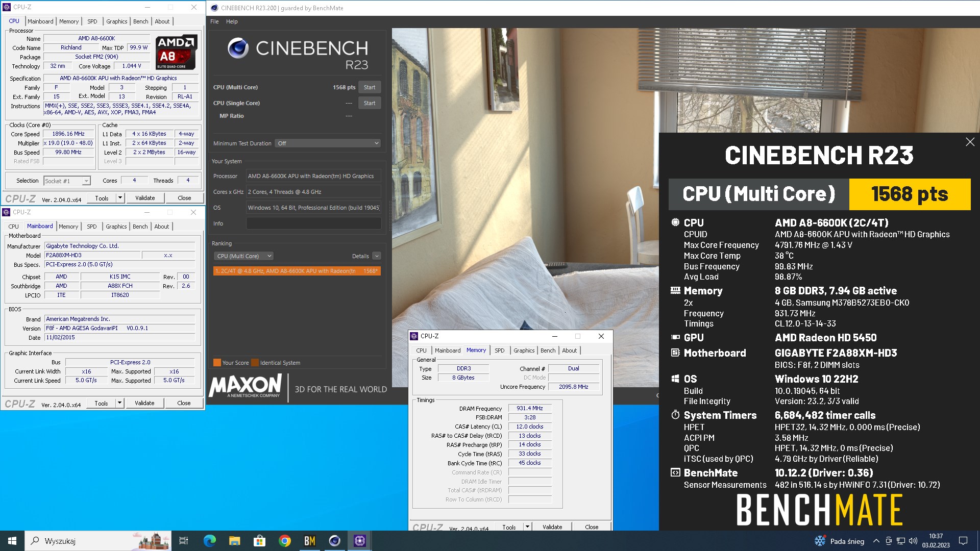Open SPD tab in Mainboard CPU-Z window
This screenshot has height=551, width=980.
point(92,227)
